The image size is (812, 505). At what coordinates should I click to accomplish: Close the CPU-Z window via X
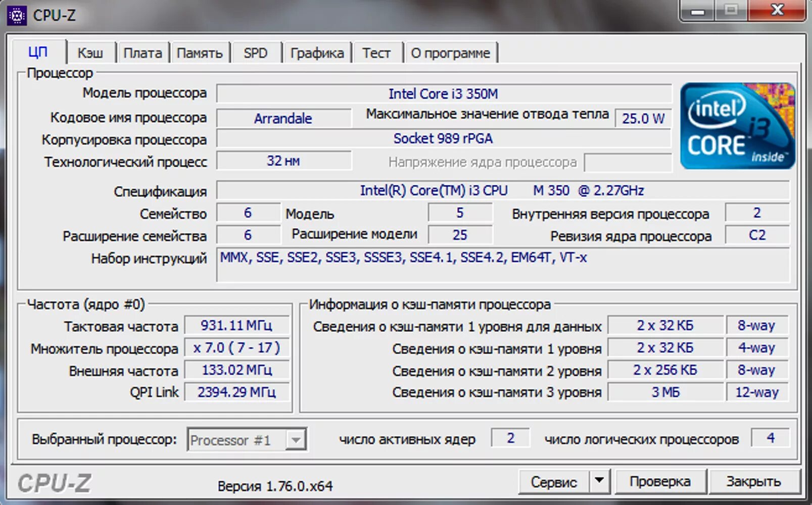pos(777,11)
